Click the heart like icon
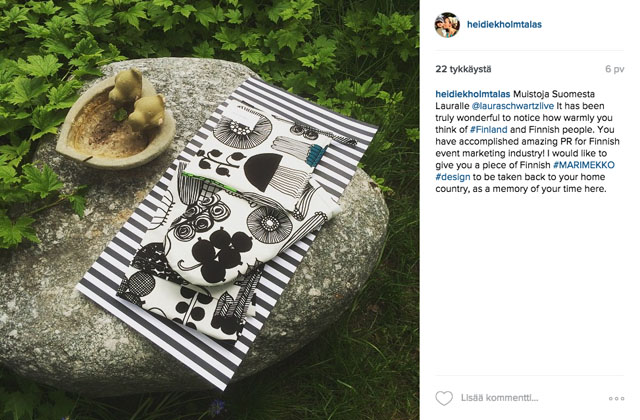 coord(444,398)
